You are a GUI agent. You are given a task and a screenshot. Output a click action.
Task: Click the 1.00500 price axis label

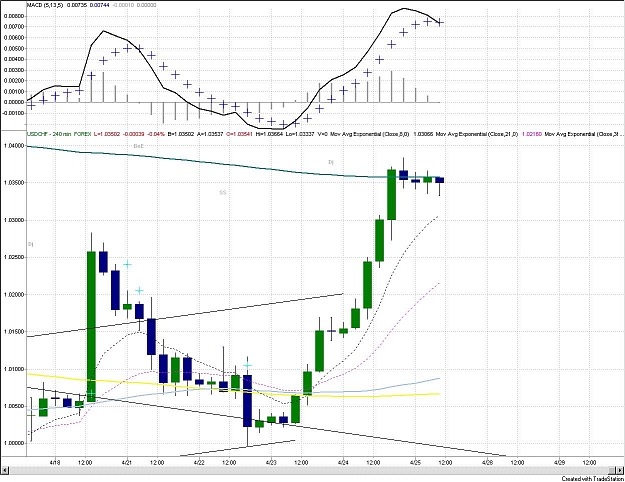13,406
